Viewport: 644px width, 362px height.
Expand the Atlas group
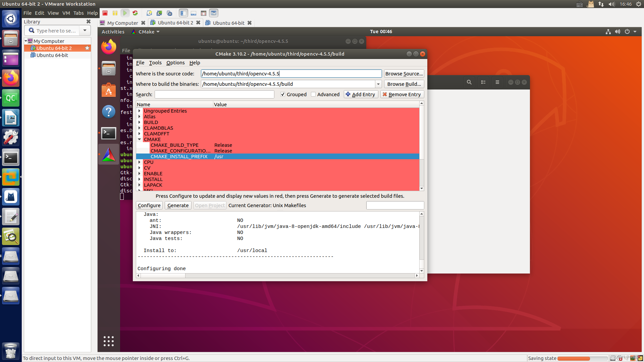[140, 117]
